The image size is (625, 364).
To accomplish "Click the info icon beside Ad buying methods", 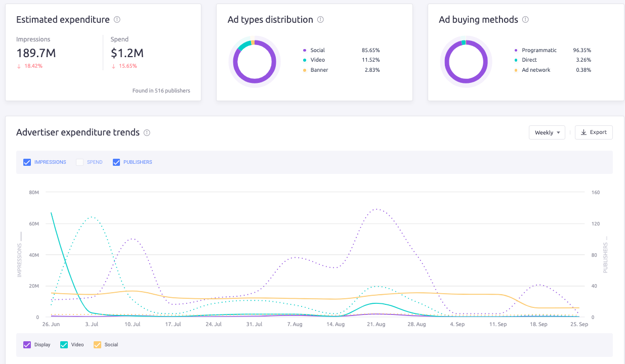I will tap(526, 19).
